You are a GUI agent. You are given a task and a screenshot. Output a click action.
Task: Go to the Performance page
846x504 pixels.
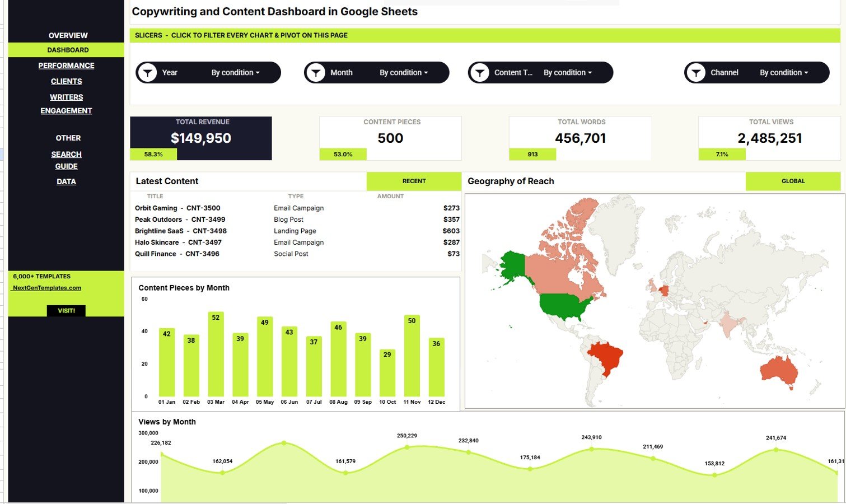(66, 66)
